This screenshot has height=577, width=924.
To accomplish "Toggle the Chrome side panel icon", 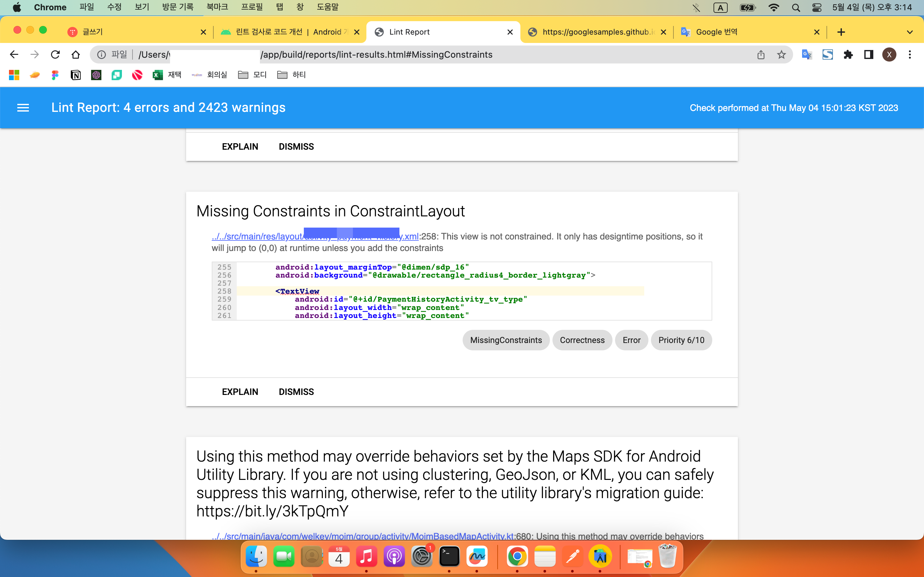I will [x=868, y=54].
